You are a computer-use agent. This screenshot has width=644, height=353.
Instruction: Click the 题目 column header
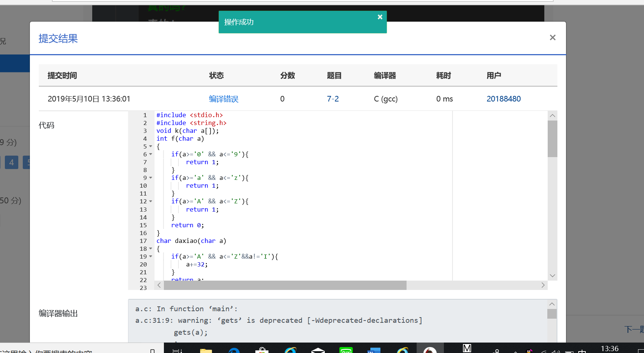334,75
